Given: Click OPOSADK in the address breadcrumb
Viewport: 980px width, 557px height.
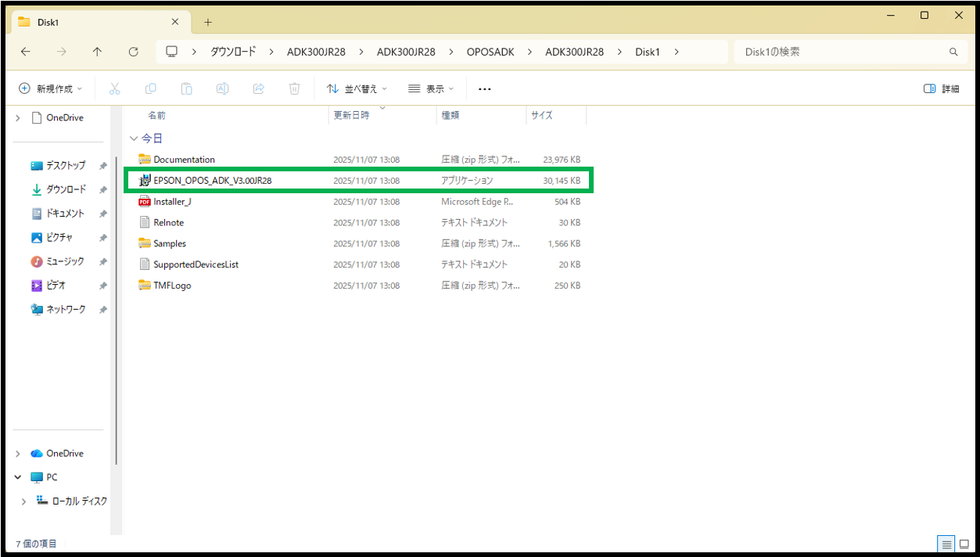Looking at the screenshot, I should (490, 52).
